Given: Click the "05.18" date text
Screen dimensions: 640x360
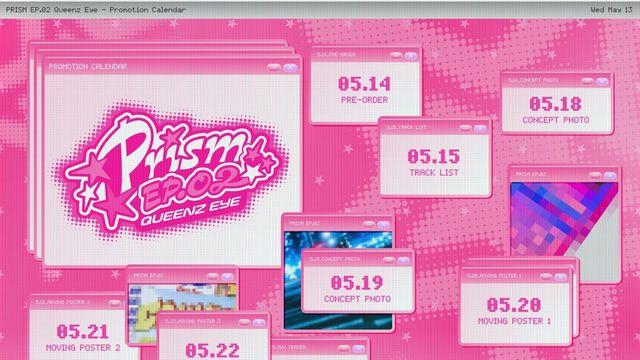Looking at the screenshot, I should tap(555, 104).
